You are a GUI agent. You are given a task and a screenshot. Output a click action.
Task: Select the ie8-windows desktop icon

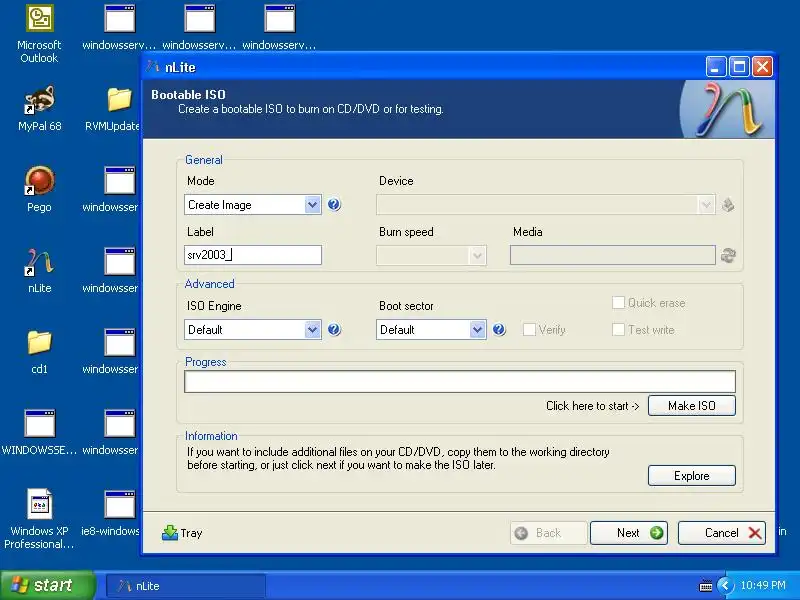pyautogui.click(x=111, y=513)
